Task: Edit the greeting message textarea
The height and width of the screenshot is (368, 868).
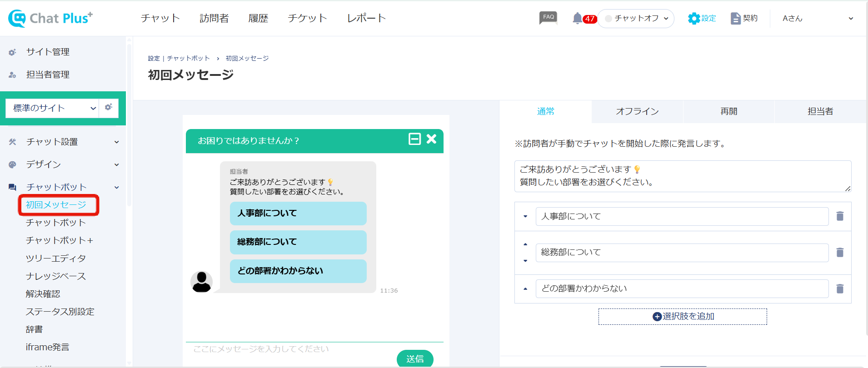Action: click(x=683, y=176)
